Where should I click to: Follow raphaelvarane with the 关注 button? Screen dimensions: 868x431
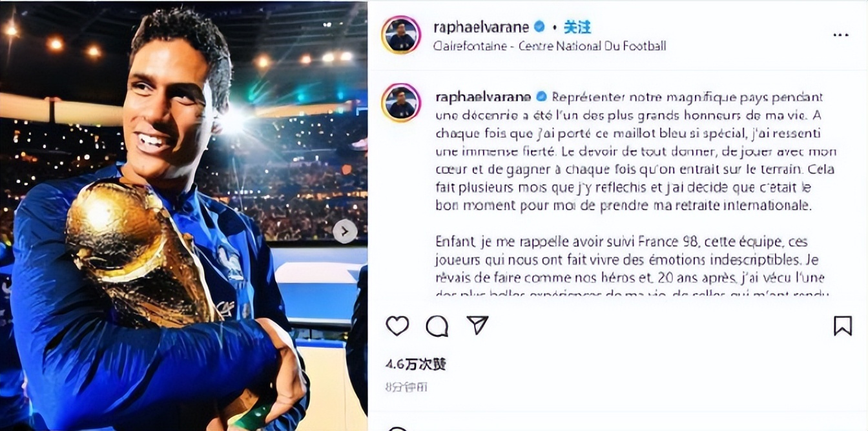click(x=577, y=27)
